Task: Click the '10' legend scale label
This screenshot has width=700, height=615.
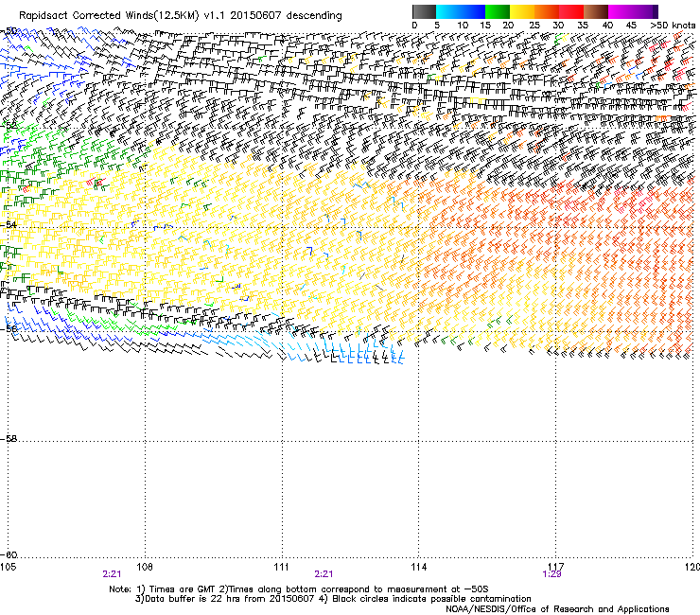Action: click(463, 26)
